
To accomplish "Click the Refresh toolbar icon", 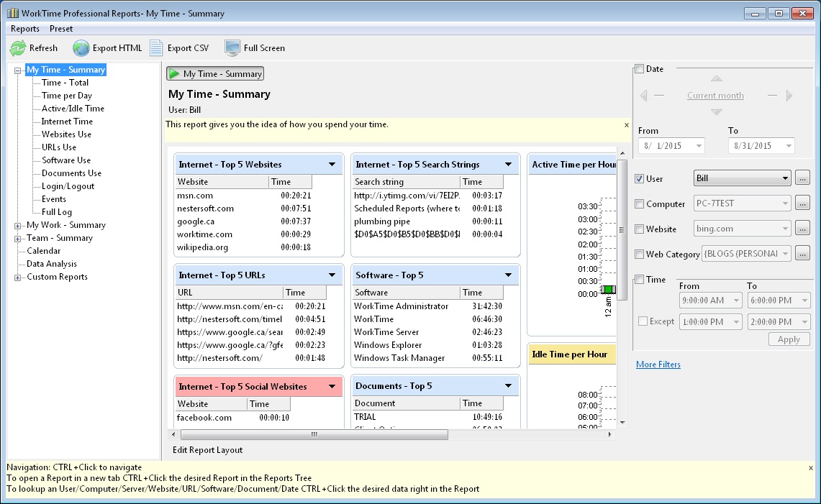I will pyautogui.click(x=18, y=48).
